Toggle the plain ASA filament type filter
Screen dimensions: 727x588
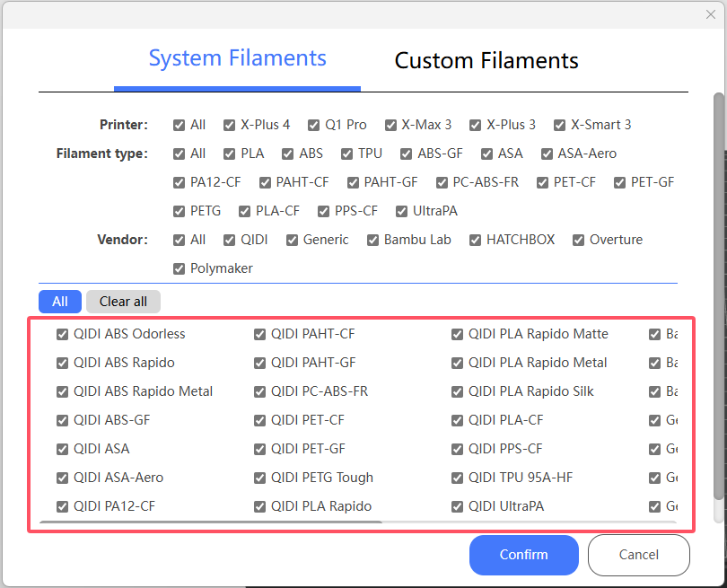(486, 154)
